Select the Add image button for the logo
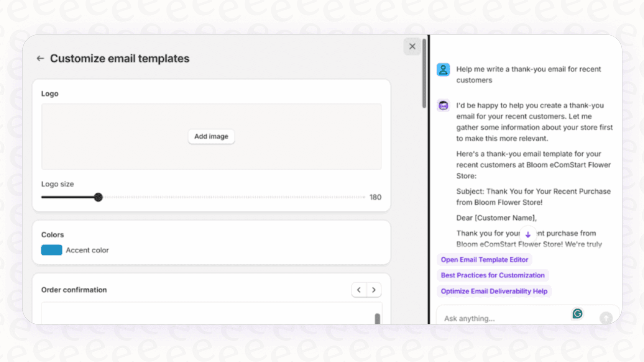Viewport: 644px width, 362px height. pyautogui.click(x=211, y=136)
